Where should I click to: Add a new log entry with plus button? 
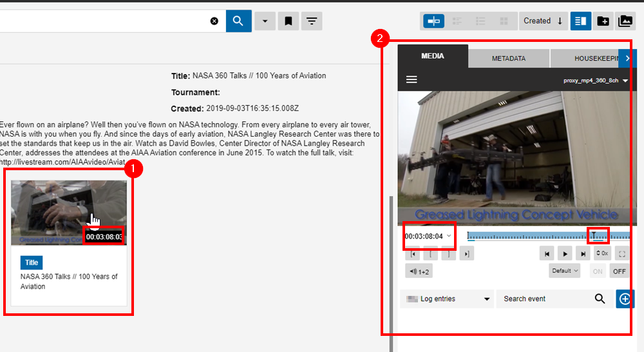pos(625,298)
